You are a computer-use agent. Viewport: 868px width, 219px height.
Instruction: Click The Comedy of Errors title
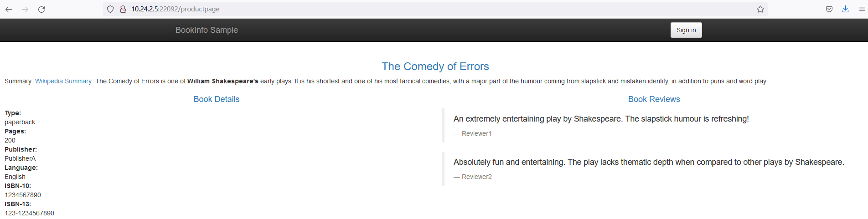click(435, 66)
